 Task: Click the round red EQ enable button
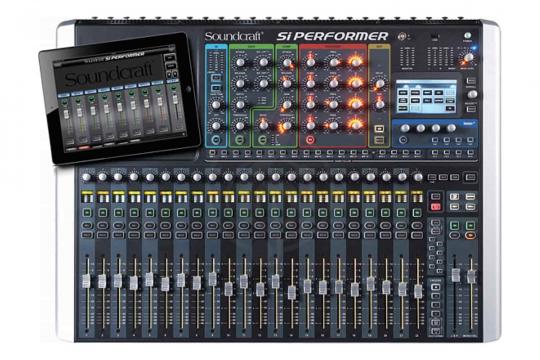310,140
